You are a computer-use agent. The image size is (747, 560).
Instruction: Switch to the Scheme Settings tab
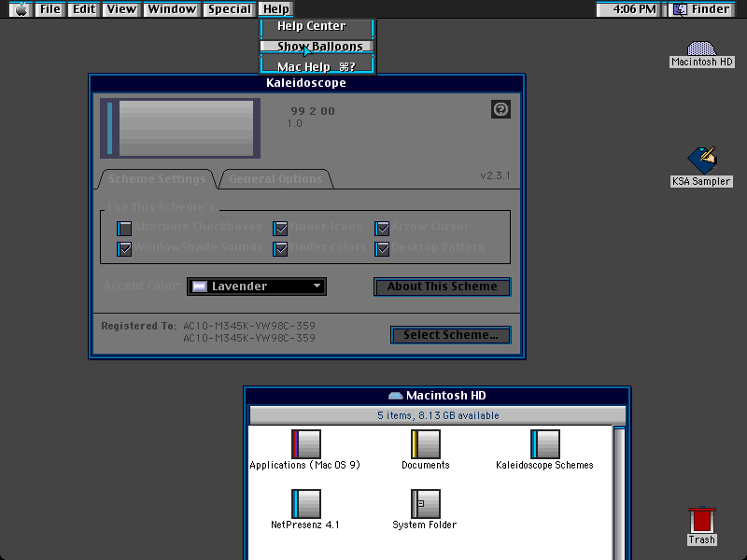point(157,179)
